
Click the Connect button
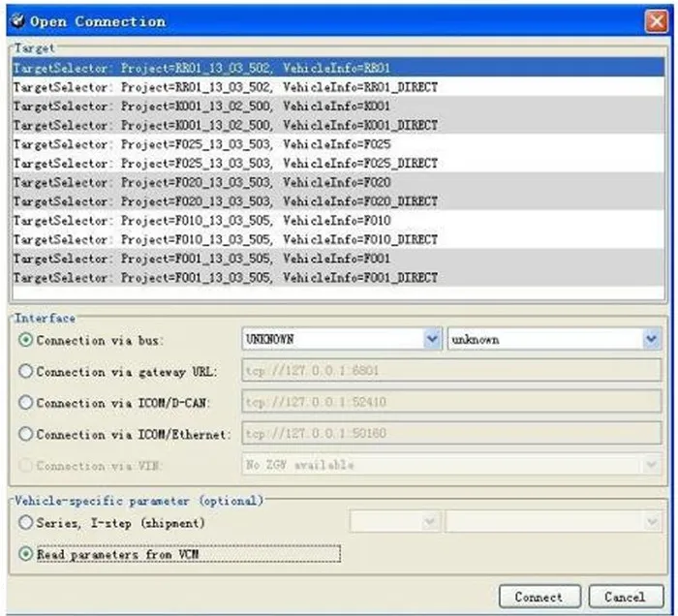[539, 597]
